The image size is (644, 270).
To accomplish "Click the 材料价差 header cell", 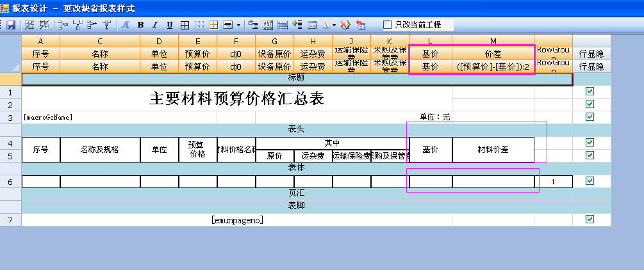I will [x=493, y=149].
